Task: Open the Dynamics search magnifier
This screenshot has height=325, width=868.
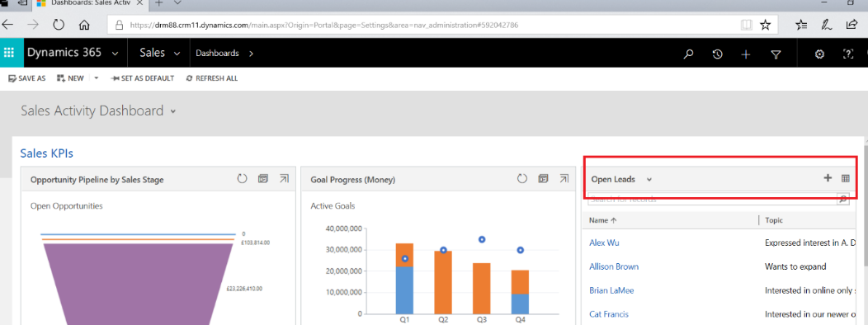Action: [689, 54]
